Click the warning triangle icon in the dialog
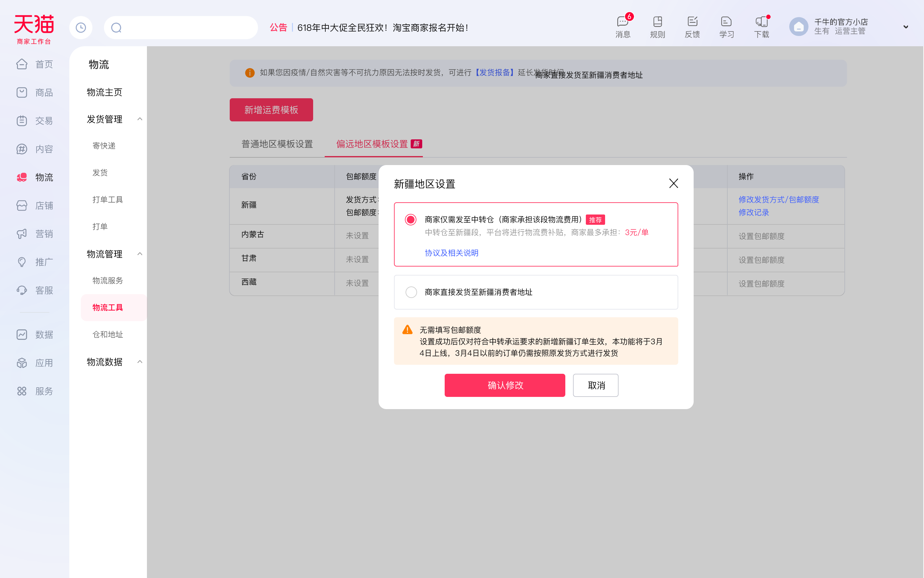 click(407, 329)
